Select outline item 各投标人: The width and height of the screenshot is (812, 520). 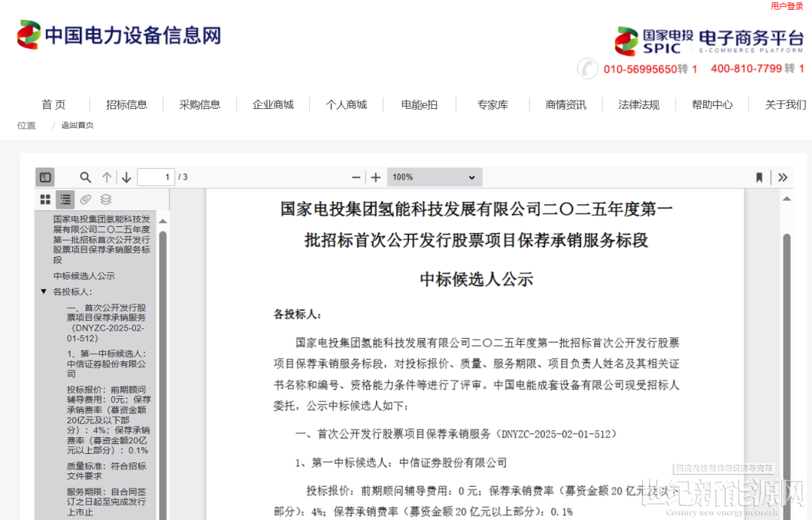coord(72,292)
